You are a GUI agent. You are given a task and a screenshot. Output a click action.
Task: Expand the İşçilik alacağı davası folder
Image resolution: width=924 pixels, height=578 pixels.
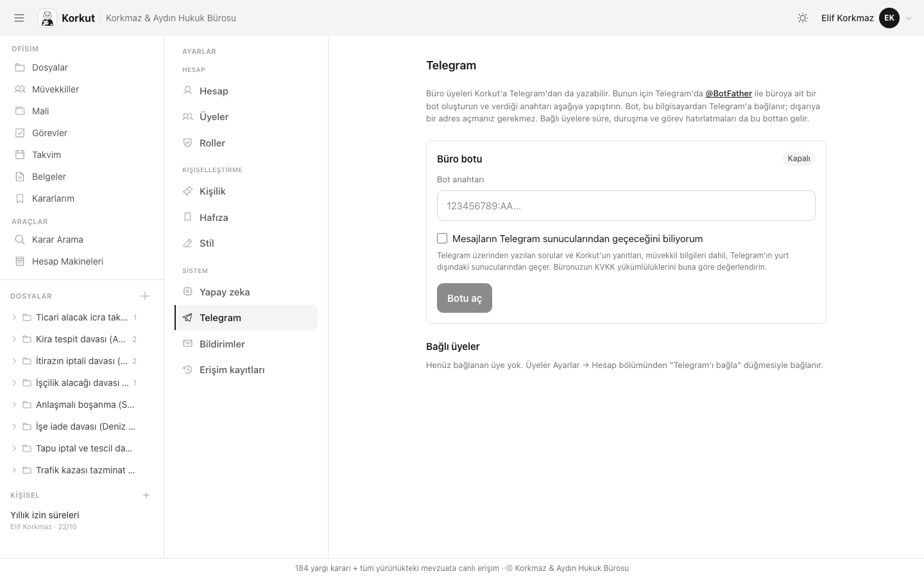click(14, 383)
